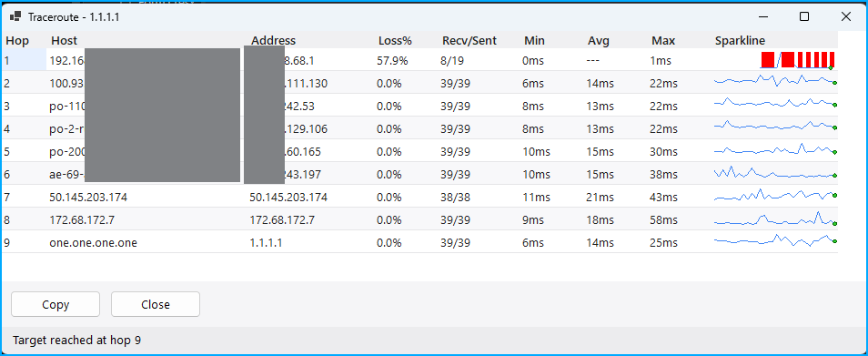
Task: Click the sparkline graph of hop 7
Action: coord(775,195)
